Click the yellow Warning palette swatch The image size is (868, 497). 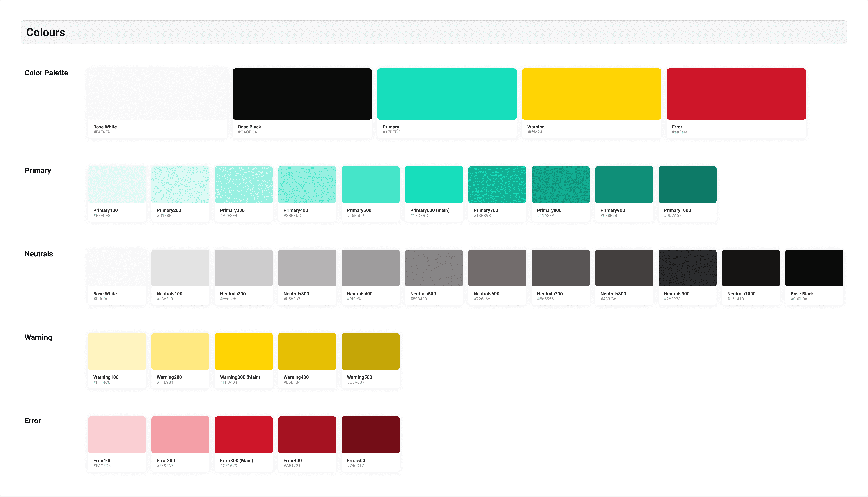(x=591, y=94)
